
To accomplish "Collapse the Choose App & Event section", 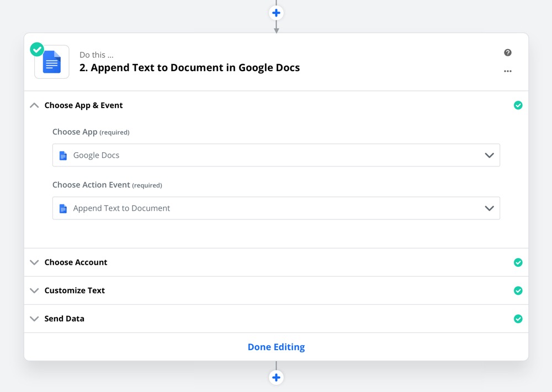I will (34, 105).
